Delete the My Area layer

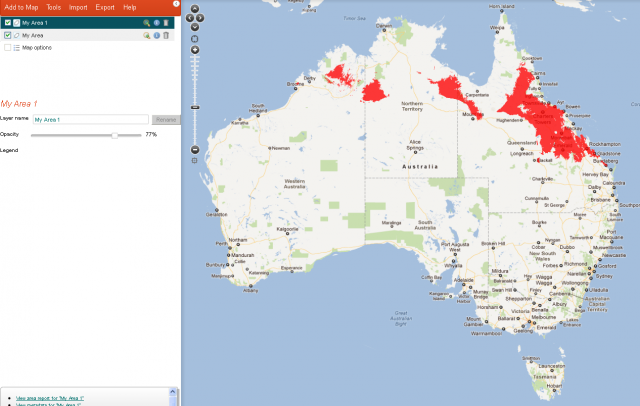[x=167, y=35]
